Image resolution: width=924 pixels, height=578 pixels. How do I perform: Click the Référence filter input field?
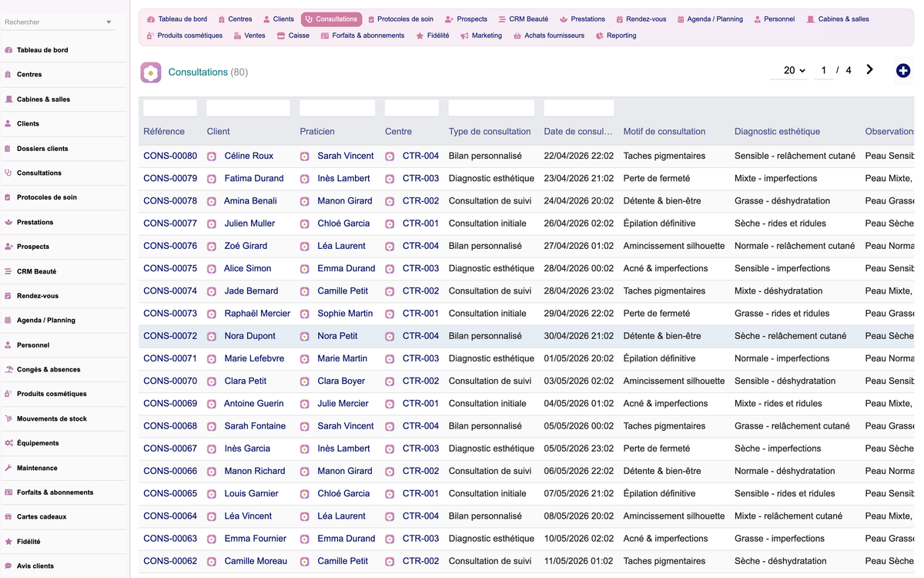tap(170, 108)
